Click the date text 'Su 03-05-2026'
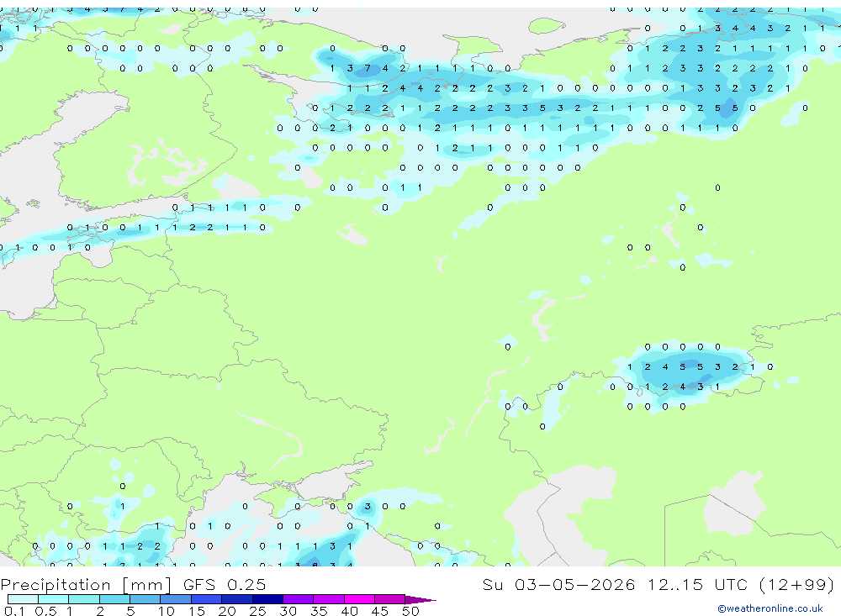The height and width of the screenshot is (616, 841). [x=559, y=584]
